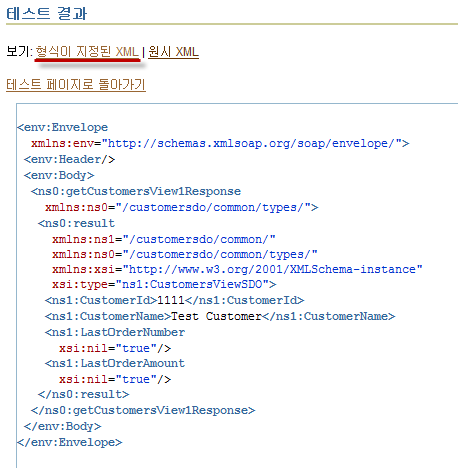Click the <ns0:getCustomersView1Response opening tag
458x468 pixels.
point(136,191)
